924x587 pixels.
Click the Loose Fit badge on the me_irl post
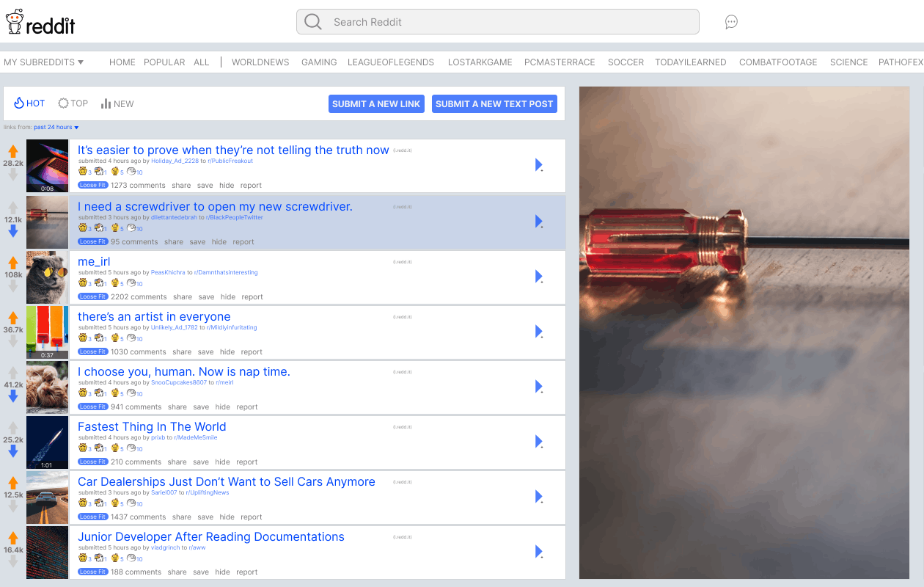pyautogui.click(x=93, y=297)
